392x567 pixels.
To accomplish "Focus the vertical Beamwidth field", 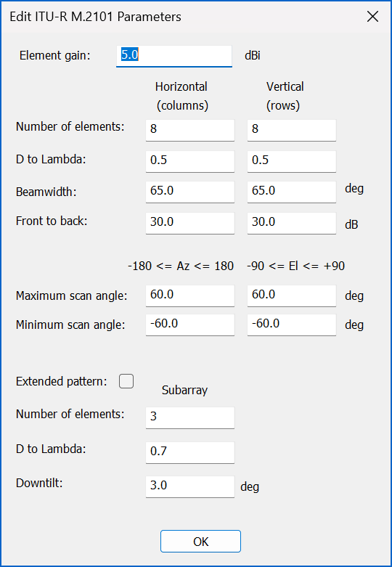I will pyautogui.click(x=292, y=192).
